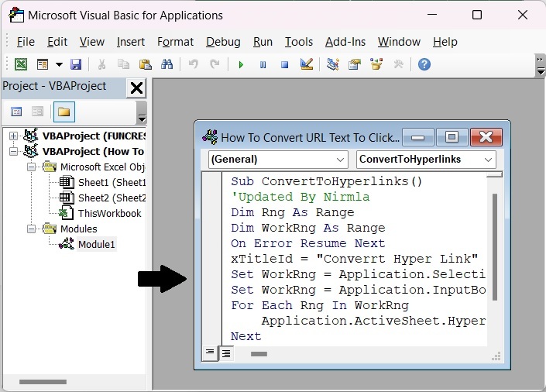Open the Help menu
This screenshot has height=392, width=546.
[445, 42]
